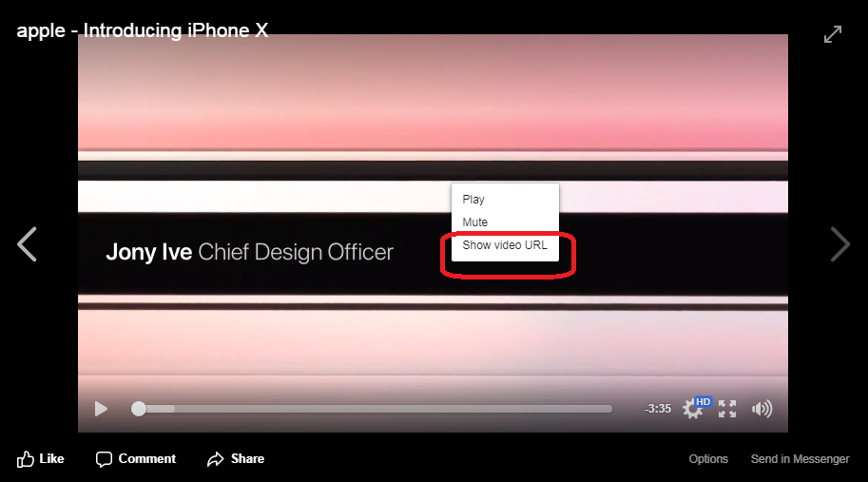The image size is (868, 482).
Task: Toggle the HD quality badge
Action: [x=703, y=402]
